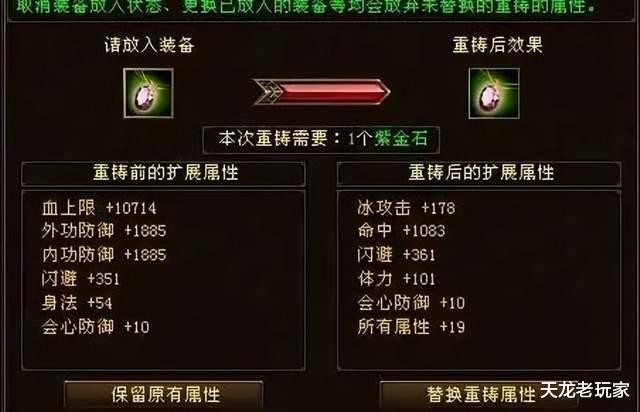
Task: Select the 重铸后的扩展属性 header
Action: click(x=479, y=174)
